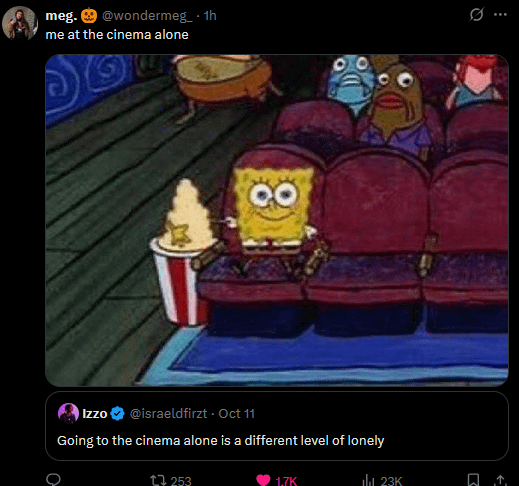Click the Grok slashed-circle icon
This screenshot has height=486, width=519.
coord(476,15)
